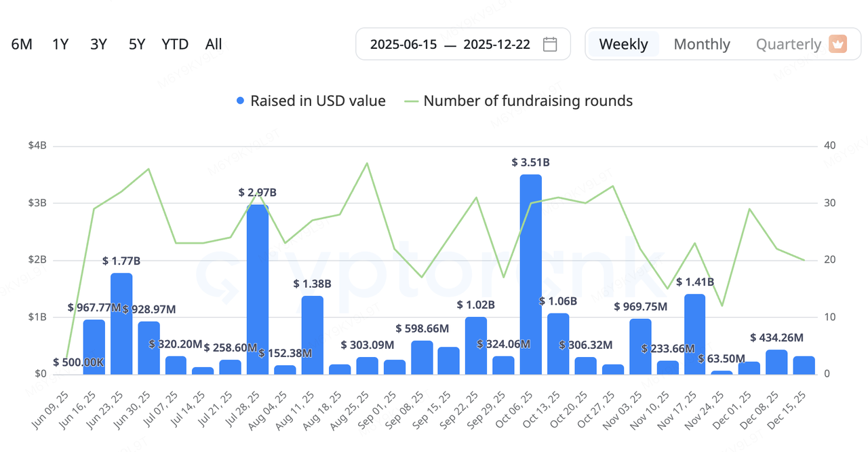The height and width of the screenshot is (452, 868).
Task: Click the end date 2025-12-22
Action: pos(495,44)
